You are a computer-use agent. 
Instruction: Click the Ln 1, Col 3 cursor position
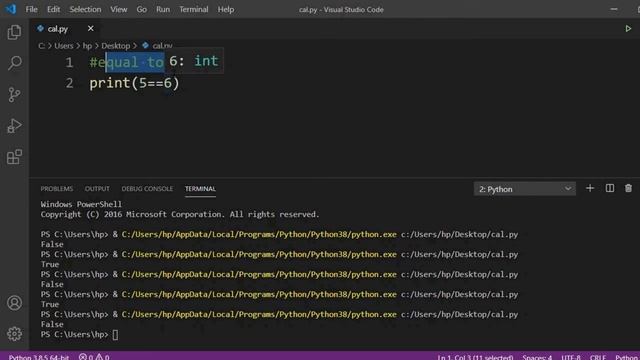(x=475, y=357)
